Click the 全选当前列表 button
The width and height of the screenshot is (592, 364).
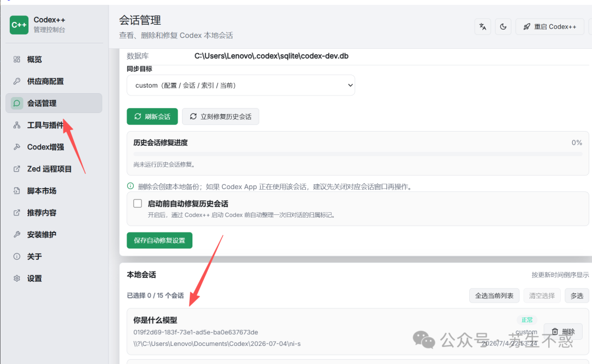coord(494,295)
